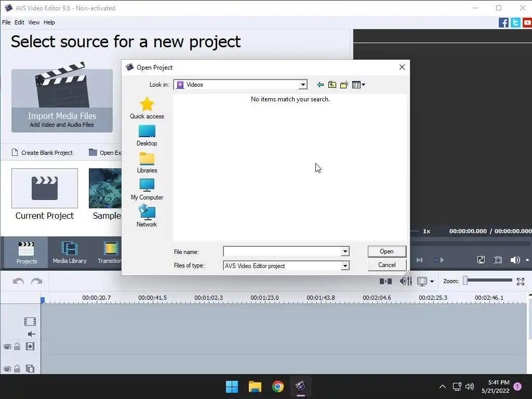Image resolution: width=532 pixels, height=399 pixels.
Task: Select Desktop in the places bar
Action: click(147, 136)
